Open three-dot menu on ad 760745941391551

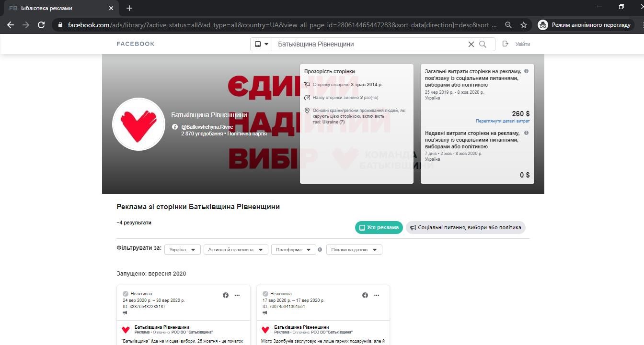coord(377,295)
